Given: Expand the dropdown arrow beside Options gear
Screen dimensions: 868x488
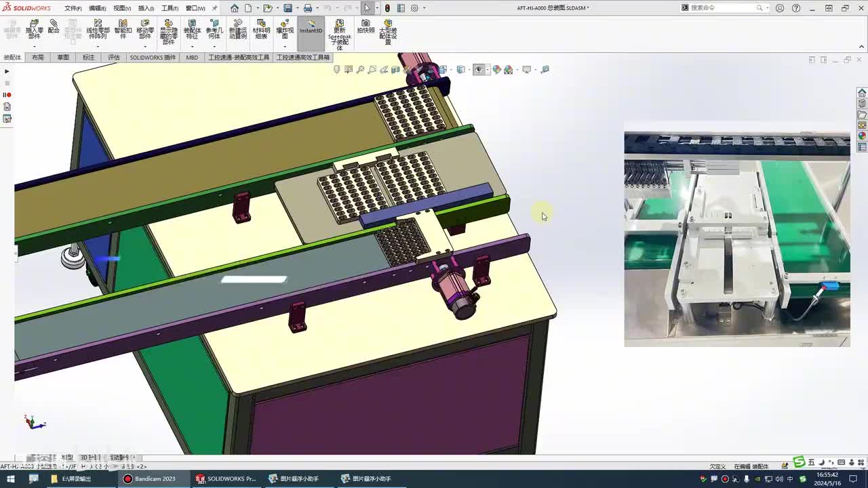Looking at the screenshot, I should point(425,8).
